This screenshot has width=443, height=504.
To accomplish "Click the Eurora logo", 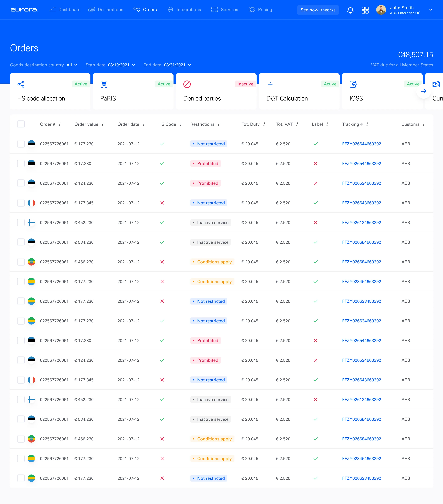I will (x=24, y=10).
